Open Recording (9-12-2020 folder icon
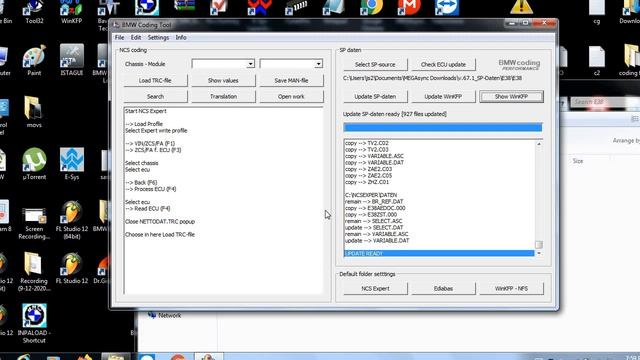640x360 pixels. click(34, 271)
